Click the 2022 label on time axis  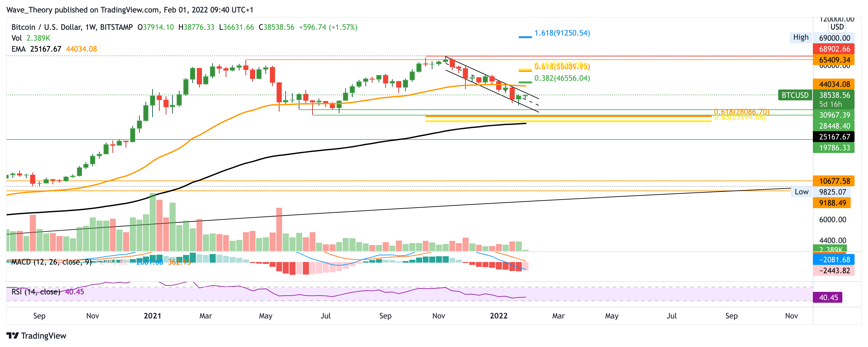[x=498, y=316]
